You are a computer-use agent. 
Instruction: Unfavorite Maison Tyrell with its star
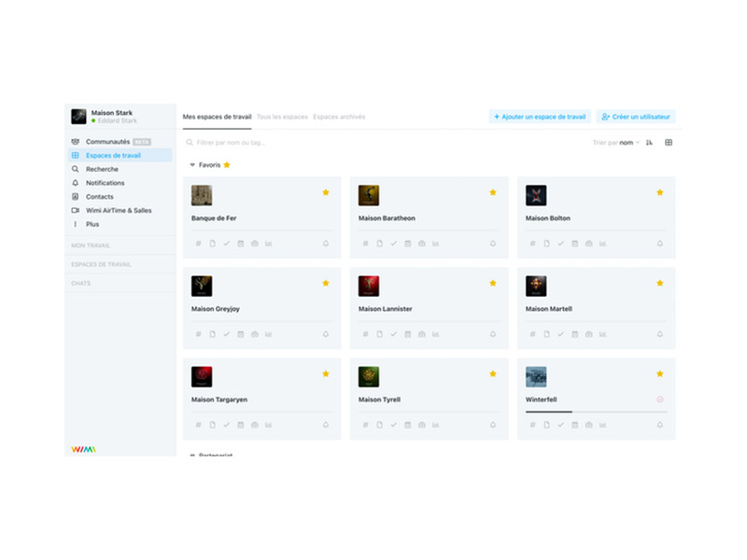click(x=493, y=374)
